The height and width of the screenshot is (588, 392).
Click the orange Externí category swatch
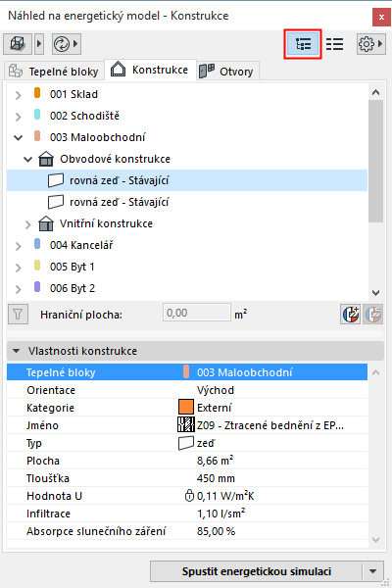[186, 408]
